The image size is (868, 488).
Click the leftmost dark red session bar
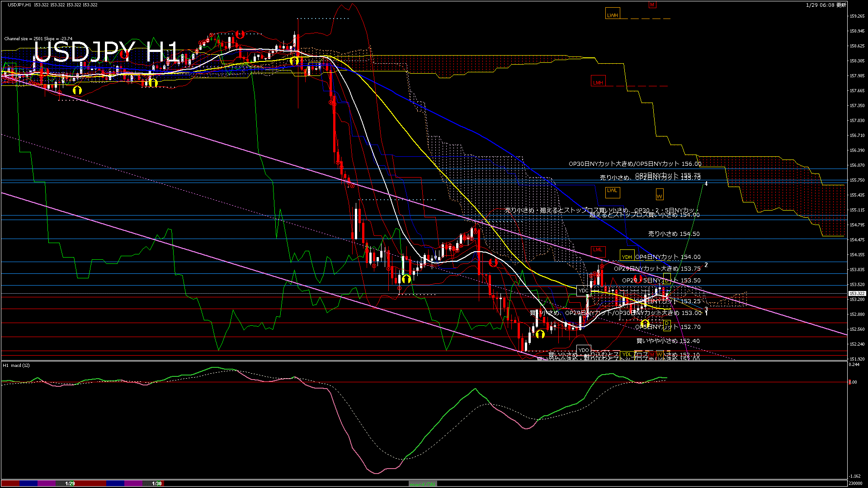pyautogui.click(x=10, y=483)
